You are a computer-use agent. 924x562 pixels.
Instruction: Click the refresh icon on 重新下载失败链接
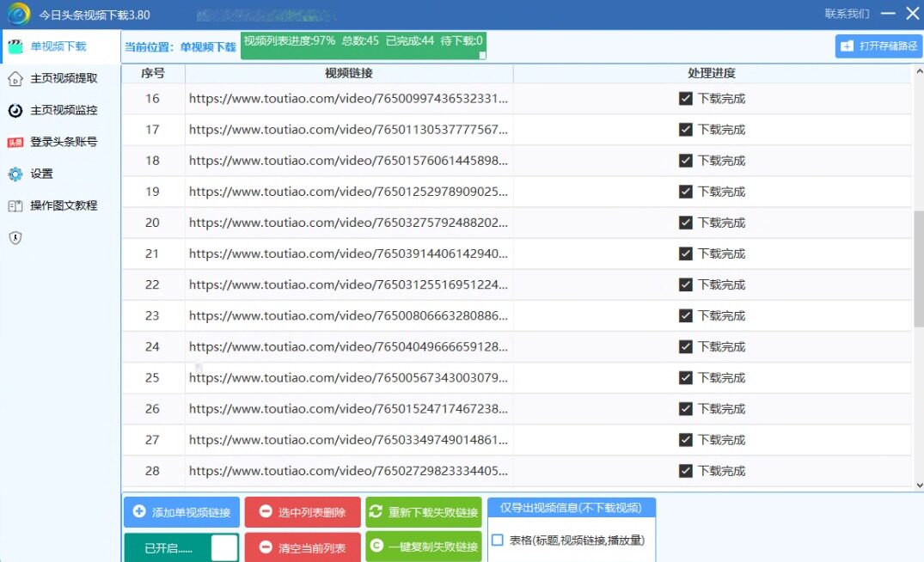[x=376, y=511]
